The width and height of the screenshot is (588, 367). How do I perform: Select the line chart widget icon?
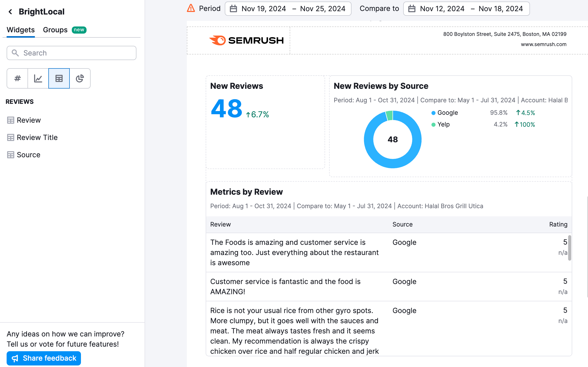click(x=38, y=78)
